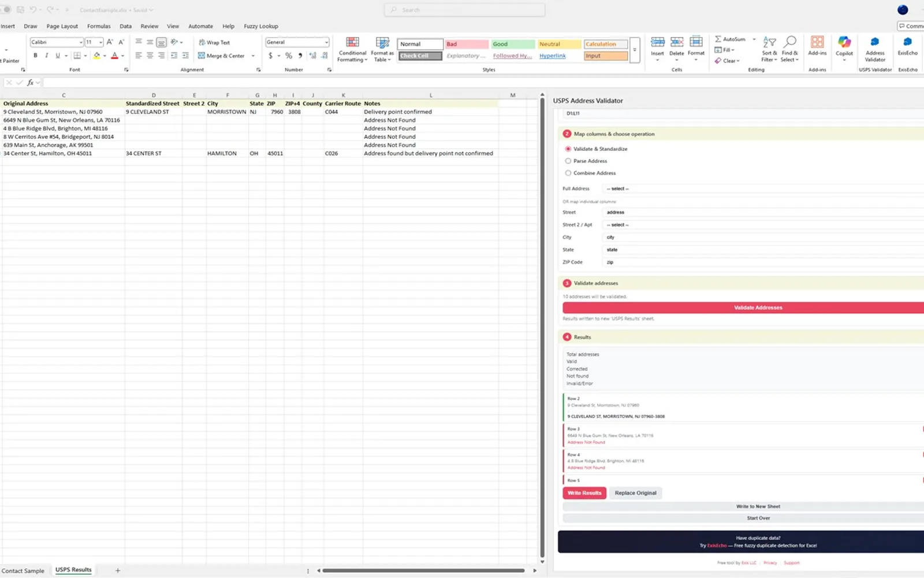The width and height of the screenshot is (924, 578).
Task: Click the Write Results button
Action: [584, 493]
